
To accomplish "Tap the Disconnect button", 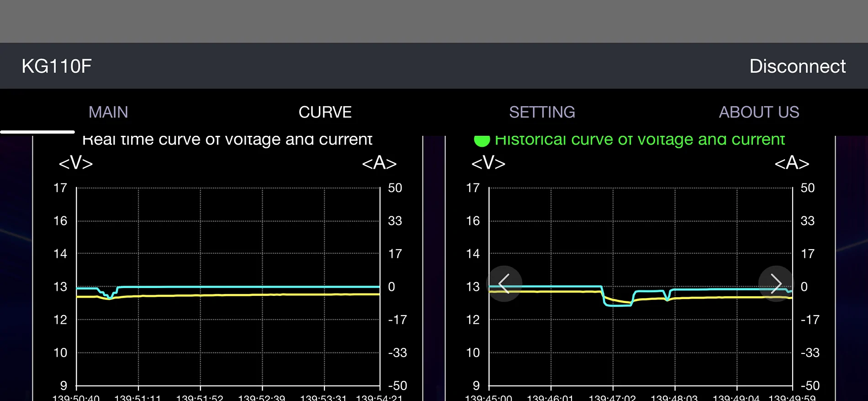I will click(x=797, y=66).
